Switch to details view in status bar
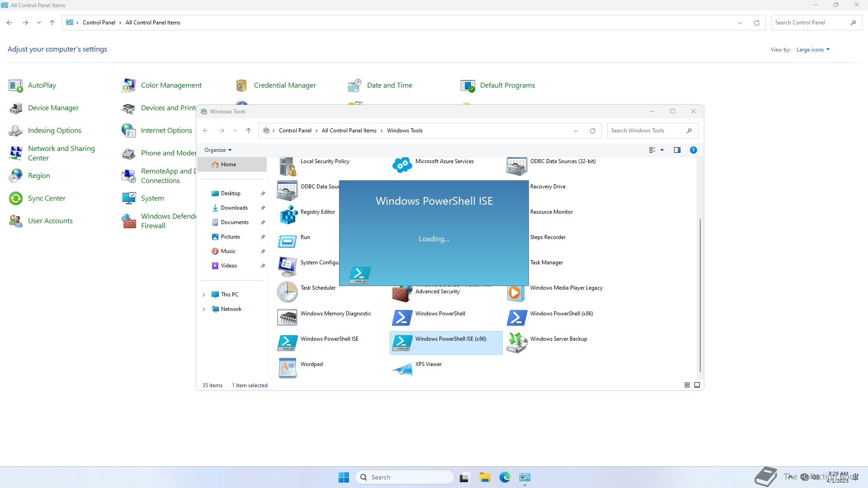Image resolution: width=868 pixels, height=488 pixels. point(687,385)
